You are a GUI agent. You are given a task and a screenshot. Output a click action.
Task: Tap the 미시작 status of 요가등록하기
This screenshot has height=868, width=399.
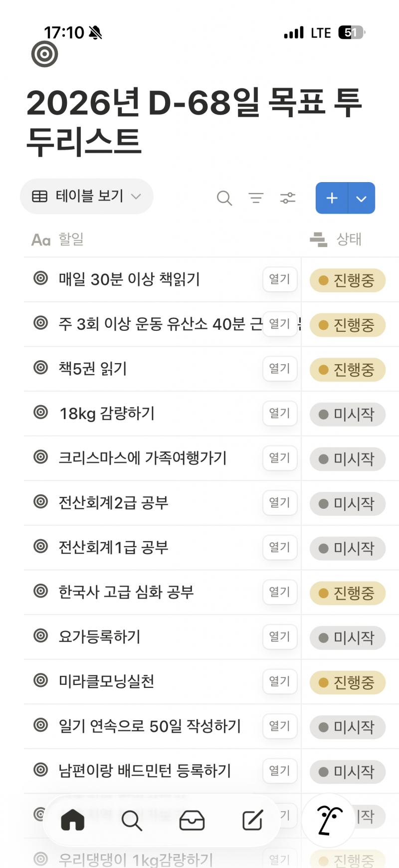pyautogui.click(x=348, y=638)
